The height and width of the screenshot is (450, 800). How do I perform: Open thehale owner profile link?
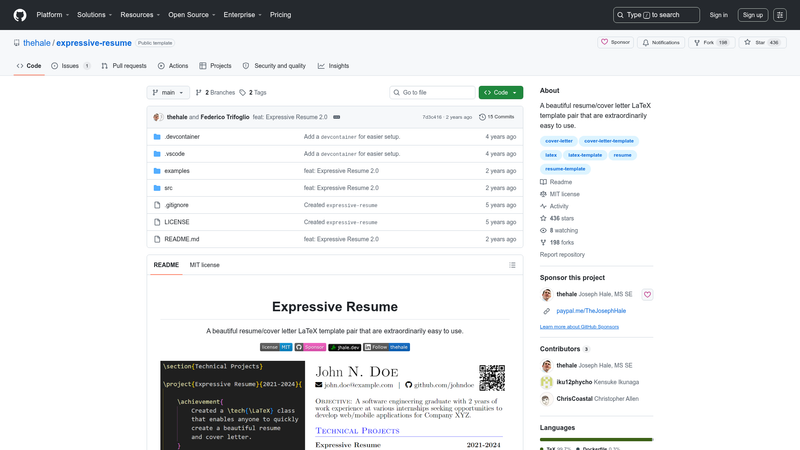37,43
